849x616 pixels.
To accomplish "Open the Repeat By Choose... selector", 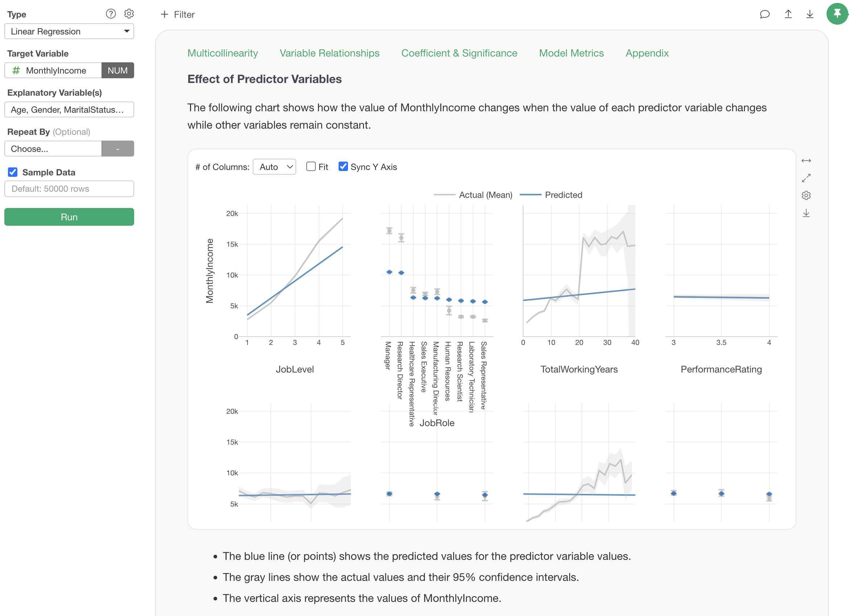I will pyautogui.click(x=53, y=149).
